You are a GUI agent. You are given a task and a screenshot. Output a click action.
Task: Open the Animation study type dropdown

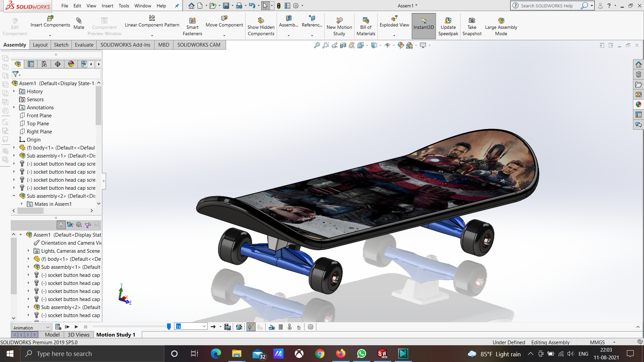click(31, 327)
